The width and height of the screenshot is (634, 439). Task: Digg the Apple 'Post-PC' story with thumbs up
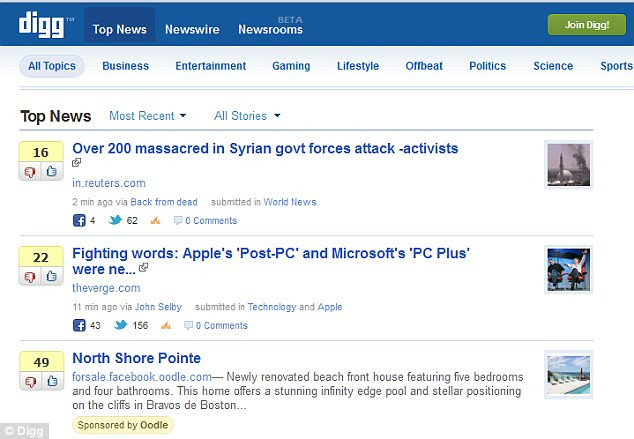[x=51, y=276]
